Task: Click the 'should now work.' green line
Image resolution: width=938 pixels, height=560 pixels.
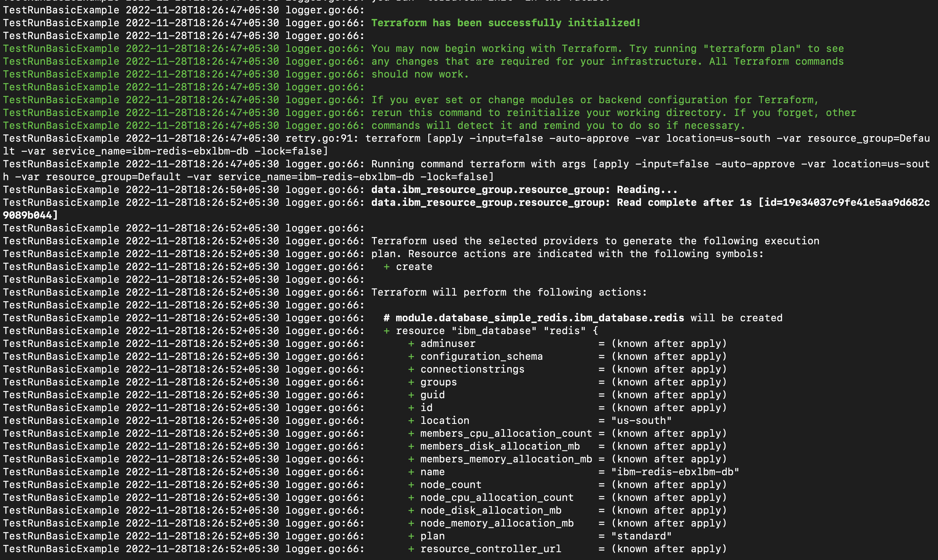Action: (x=420, y=74)
